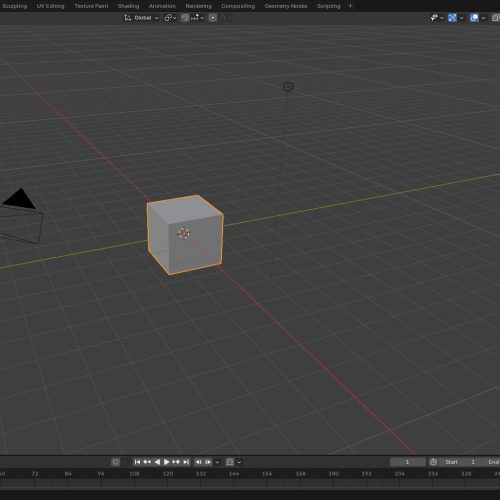Screen dimensions: 500x500
Task: Toggle proportional editing
Action: pos(213,18)
